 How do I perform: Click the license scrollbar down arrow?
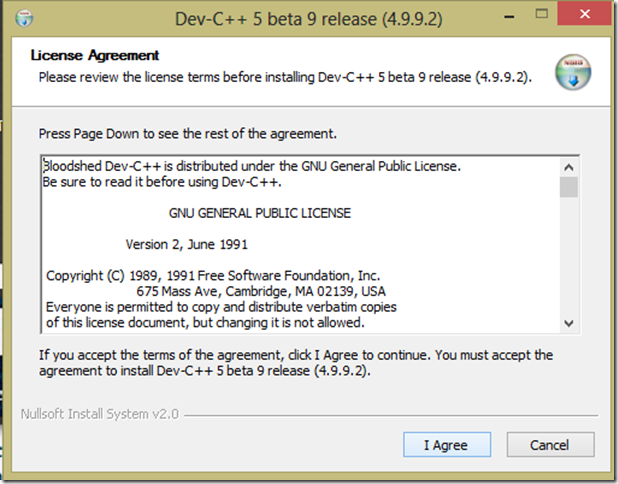point(568,323)
